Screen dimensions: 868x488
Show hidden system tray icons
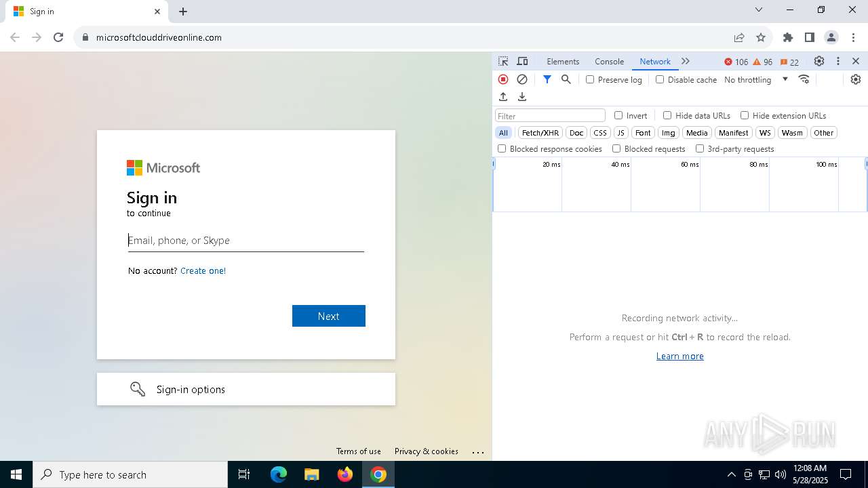[x=731, y=474]
